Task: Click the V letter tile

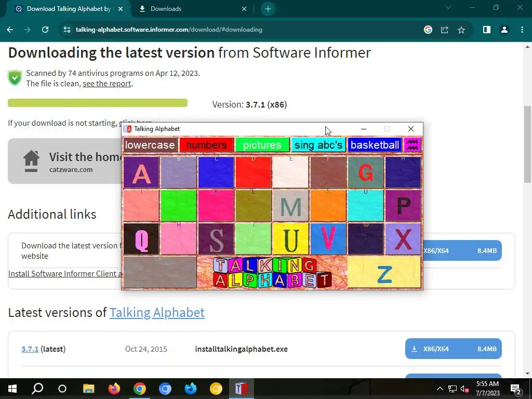Action: click(328, 238)
